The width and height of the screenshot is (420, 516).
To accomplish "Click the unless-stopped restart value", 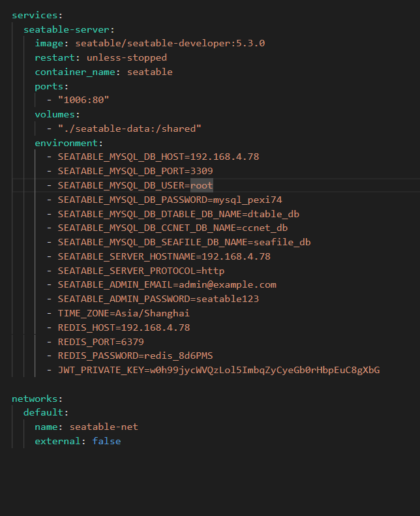I will click(127, 57).
